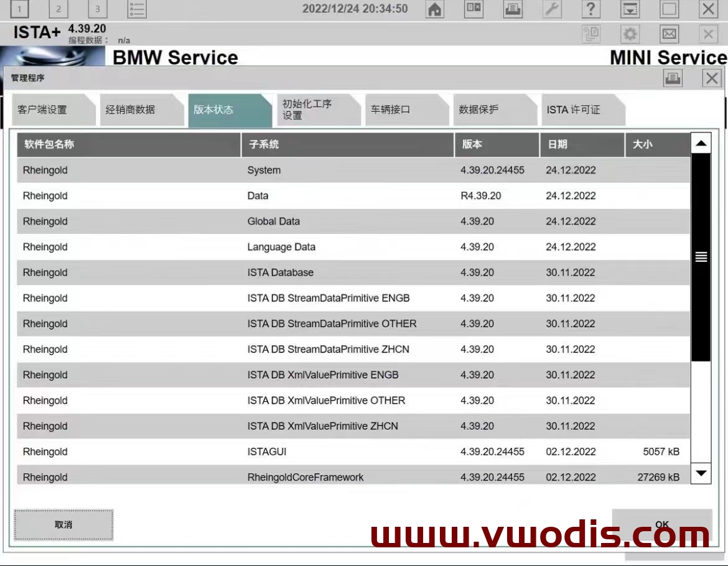Image resolution: width=728 pixels, height=566 pixels.
Task: Click the home icon in top toolbar
Action: coord(435,9)
